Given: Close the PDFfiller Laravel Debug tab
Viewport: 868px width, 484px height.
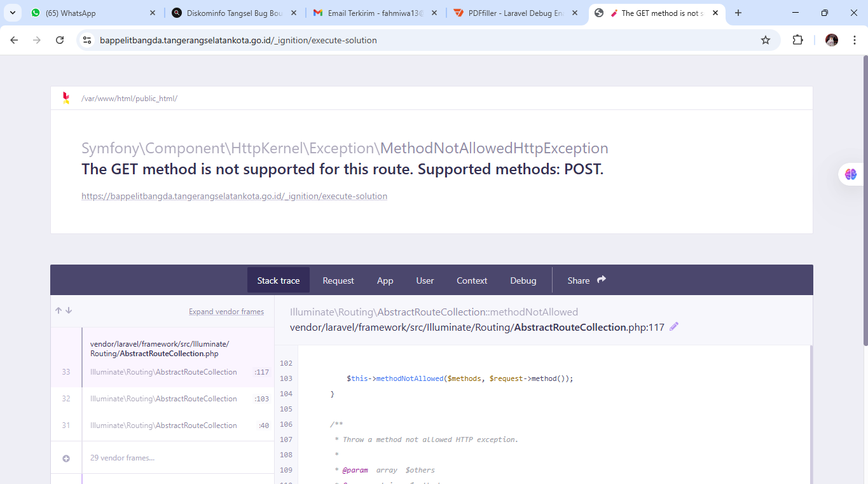Looking at the screenshot, I should pyautogui.click(x=575, y=13).
